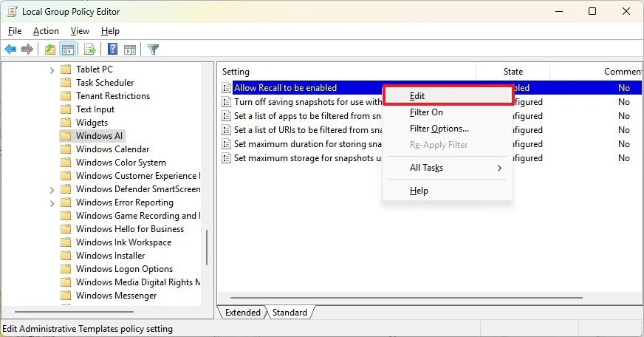Click the Filter funnel toolbar icon
Image resolution: width=644 pixels, height=337 pixels.
click(x=153, y=50)
